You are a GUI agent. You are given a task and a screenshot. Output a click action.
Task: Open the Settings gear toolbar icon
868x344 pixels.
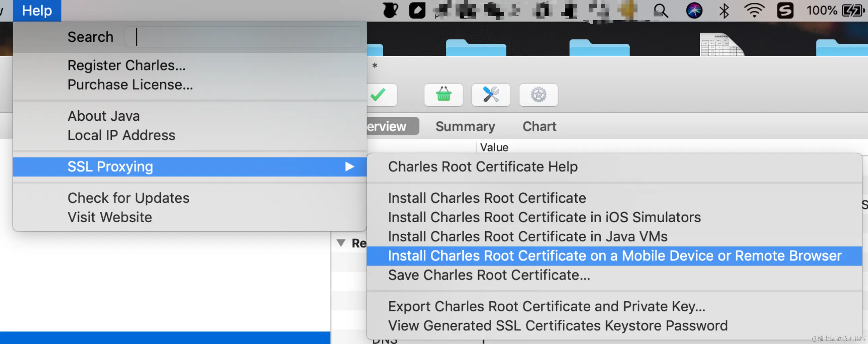click(x=538, y=95)
